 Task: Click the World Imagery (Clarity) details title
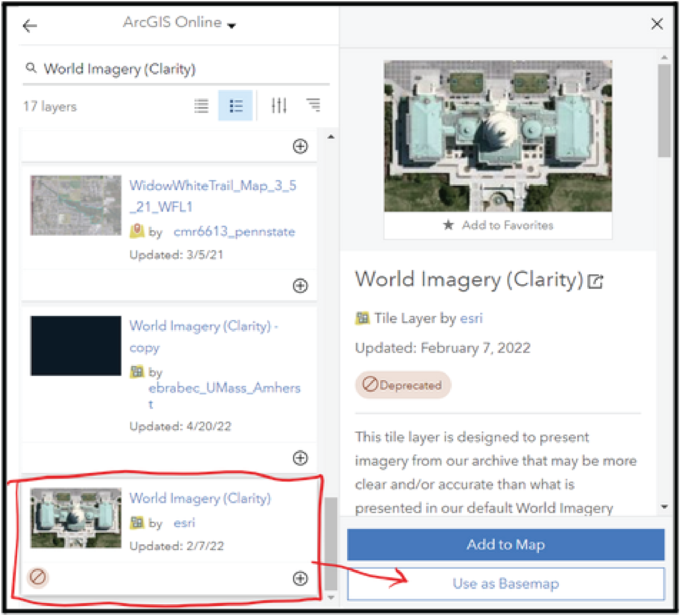(469, 279)
